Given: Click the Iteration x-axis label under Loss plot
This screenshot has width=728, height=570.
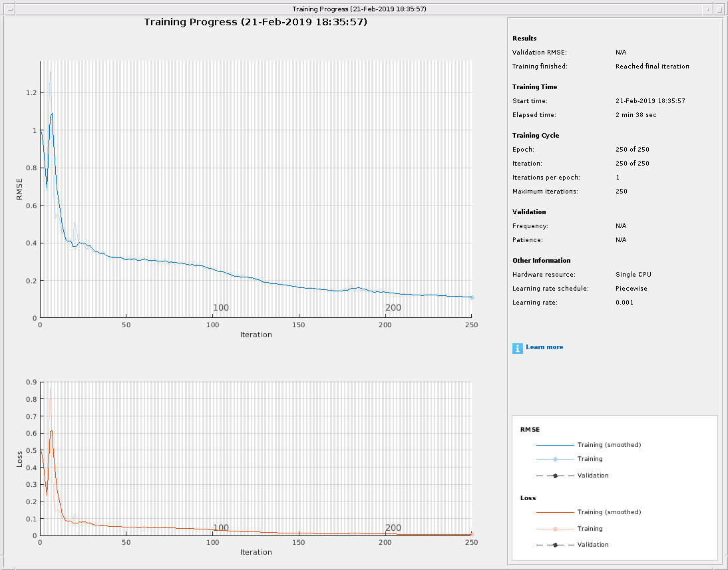Looking at the screenshot, I should pos(256,552).
